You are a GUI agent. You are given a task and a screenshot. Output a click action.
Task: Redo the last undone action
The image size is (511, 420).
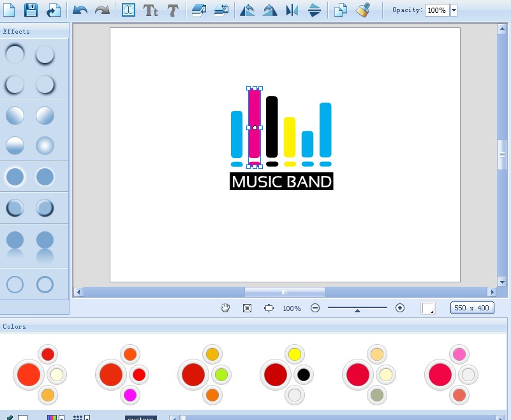pyautogui.click(x=102, y=10)
